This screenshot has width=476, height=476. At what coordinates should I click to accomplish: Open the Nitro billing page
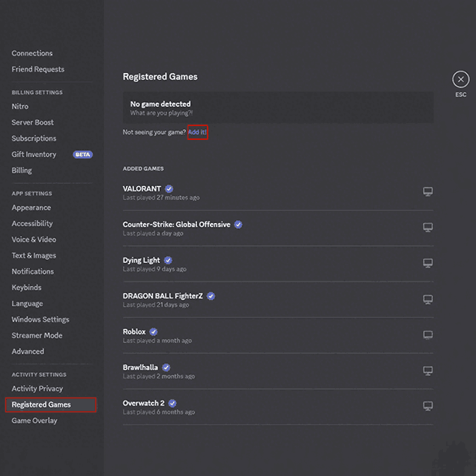20,107
